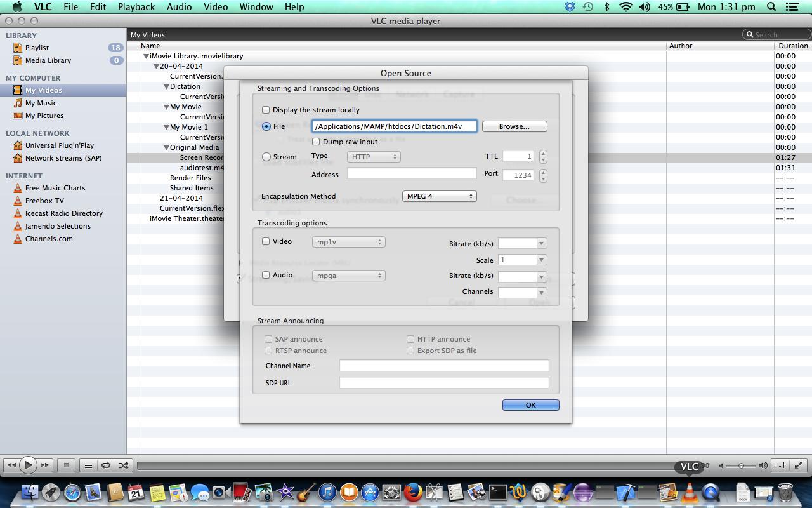Click the Spotlight search icon in menu bar
Viewport: 812px width, 508px height.
tap(771, 7)
